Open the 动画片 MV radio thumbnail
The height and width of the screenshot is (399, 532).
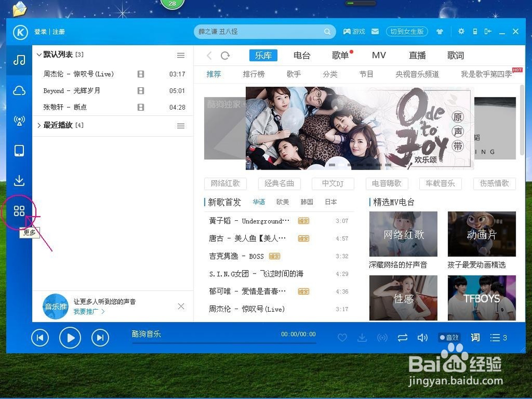click(x=482, y=234)
